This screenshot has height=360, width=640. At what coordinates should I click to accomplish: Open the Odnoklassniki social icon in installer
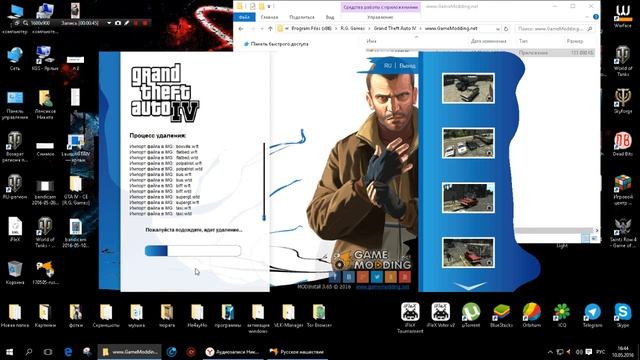coord(391,277)
